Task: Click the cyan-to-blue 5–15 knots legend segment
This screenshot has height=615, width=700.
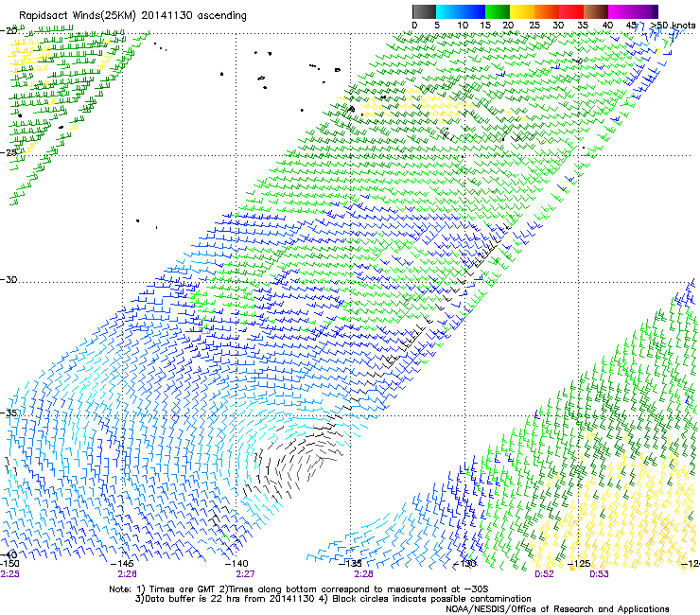Action: coord(461,11)
